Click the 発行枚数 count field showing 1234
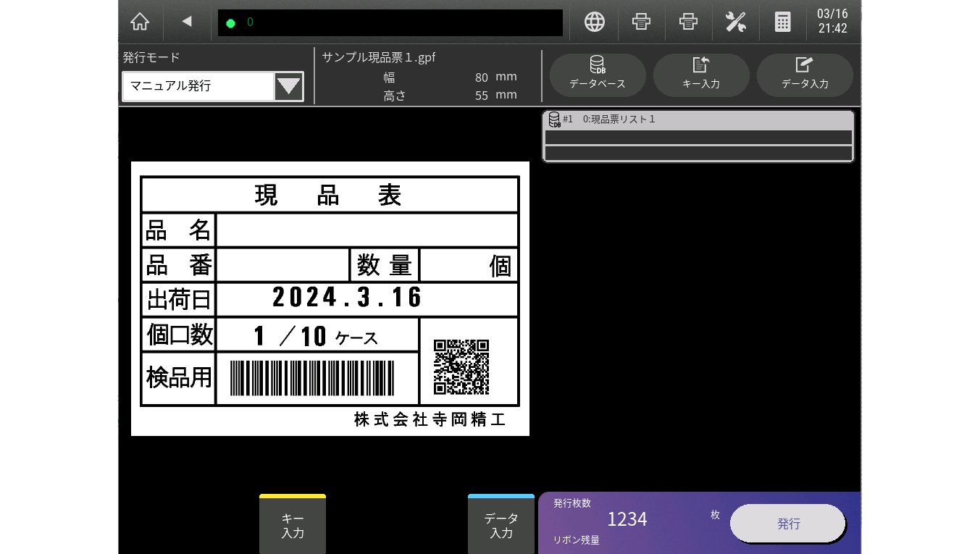980x554 pixels. point(627,519)
